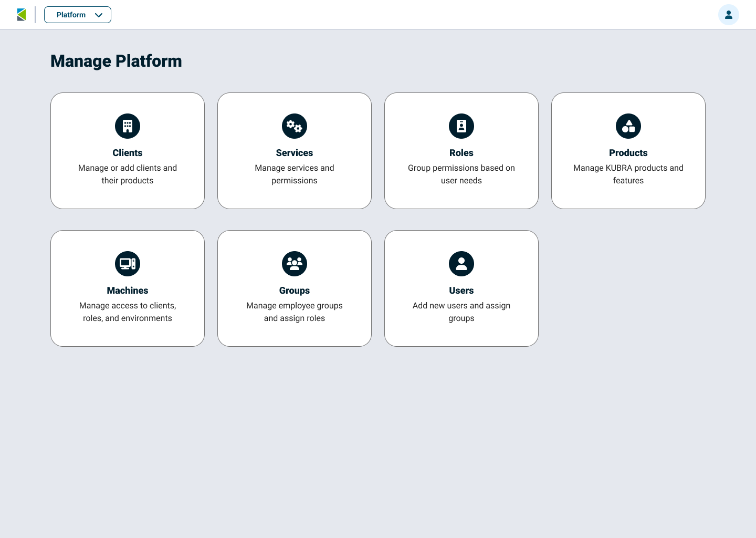Image resolution: width=756 pixels, height=538 pixels.
Task: Click the KUBRA logo icon
Action: point(22,15)
